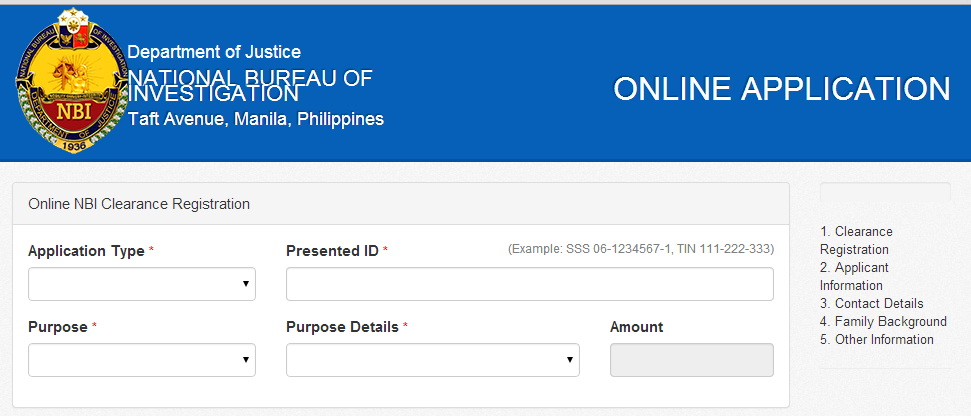Screen dimensions: 971x416
Task: Click the Presented ID label
Action: (x=332, y=251)
